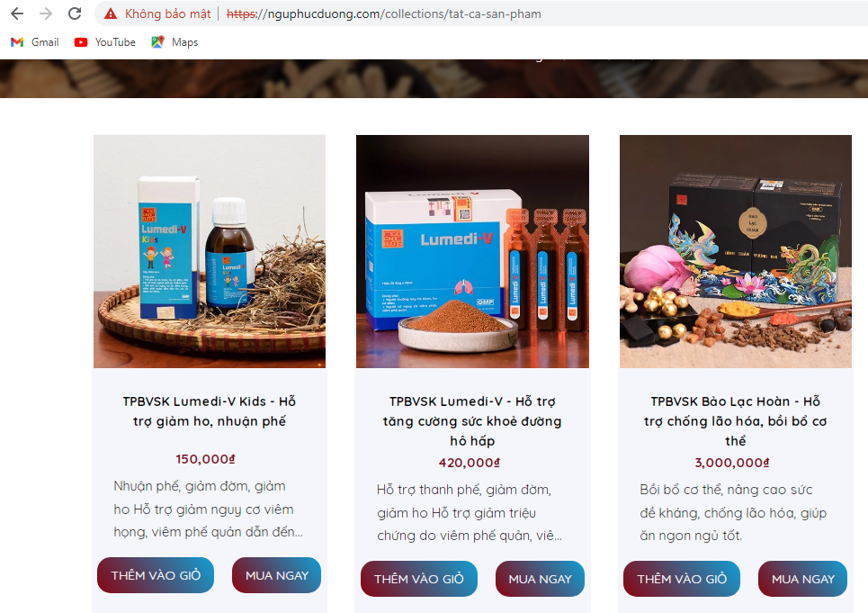
Task: Click MUA NGAY for Bảo Lạc Hoàn
Action: pyautogui.click(x=802, y=579)
